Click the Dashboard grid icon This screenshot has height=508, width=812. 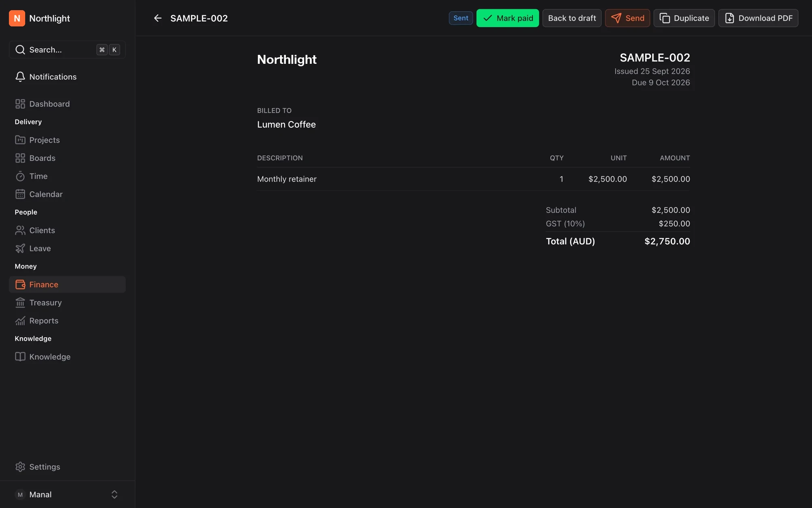[x=20, y=104]
